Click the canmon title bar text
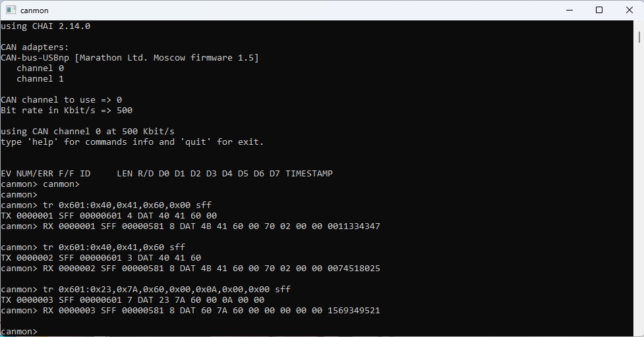 point(34,11)
